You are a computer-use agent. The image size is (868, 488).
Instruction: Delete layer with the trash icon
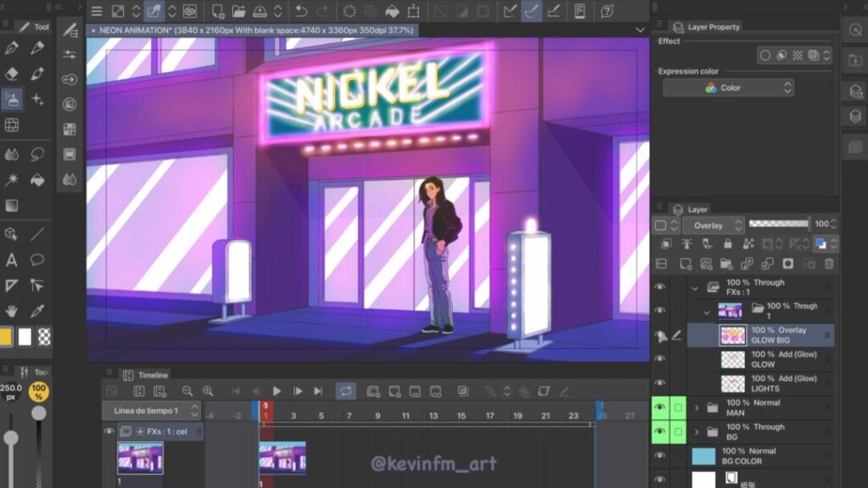[829, 264]
